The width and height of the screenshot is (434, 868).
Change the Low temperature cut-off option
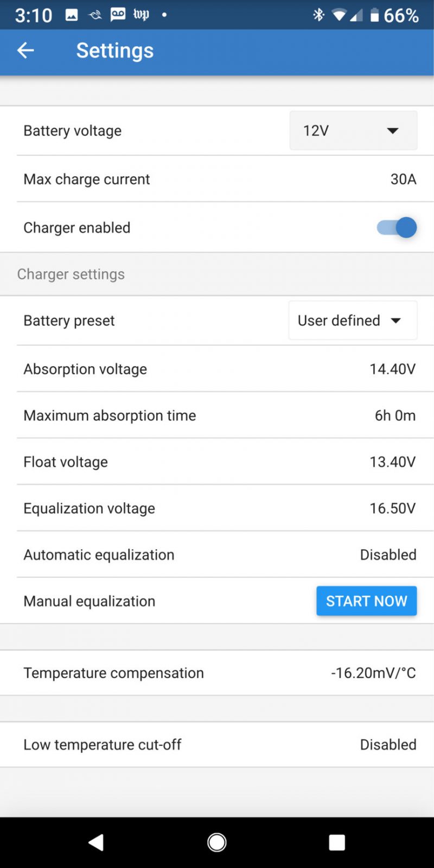coord(217,744)
